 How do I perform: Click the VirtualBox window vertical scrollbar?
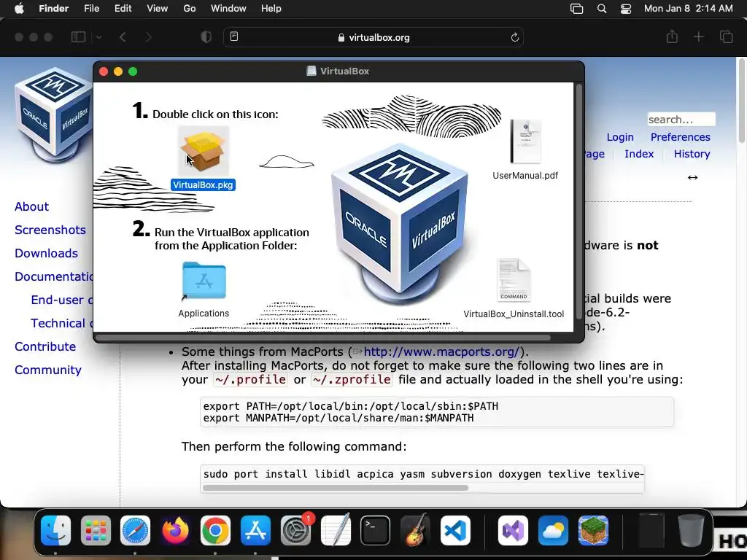(x=578, y=202)
